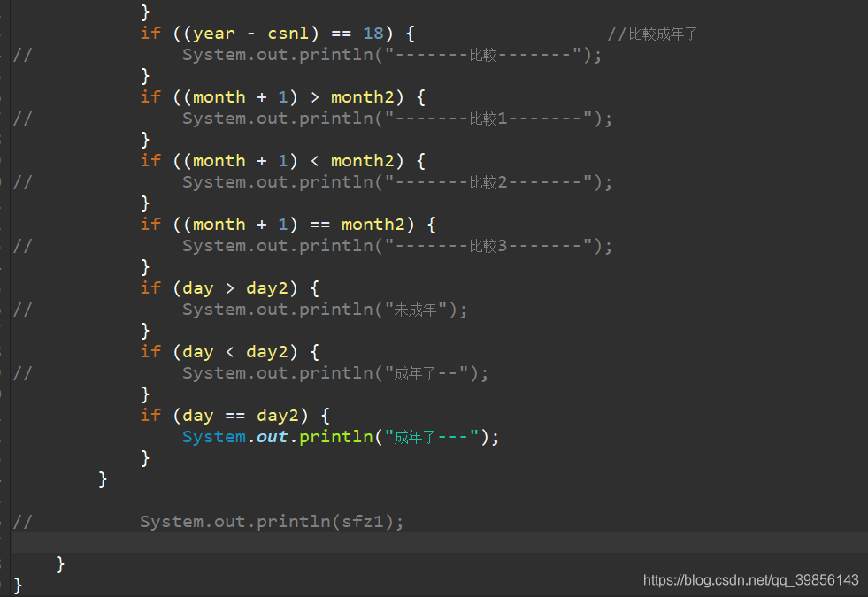The width and height of the screenshot is (868, 597).
Task: Click the line 'if (day < day2) {'
Action: click(229, 352)
